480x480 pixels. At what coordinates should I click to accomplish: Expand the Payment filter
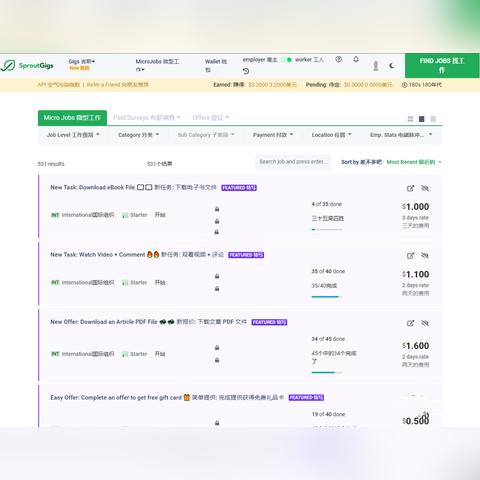click(273, 135)
